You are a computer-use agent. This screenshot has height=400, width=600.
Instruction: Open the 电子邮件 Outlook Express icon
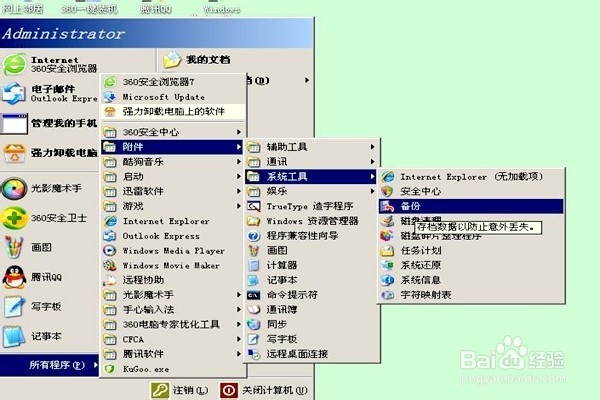14,93
